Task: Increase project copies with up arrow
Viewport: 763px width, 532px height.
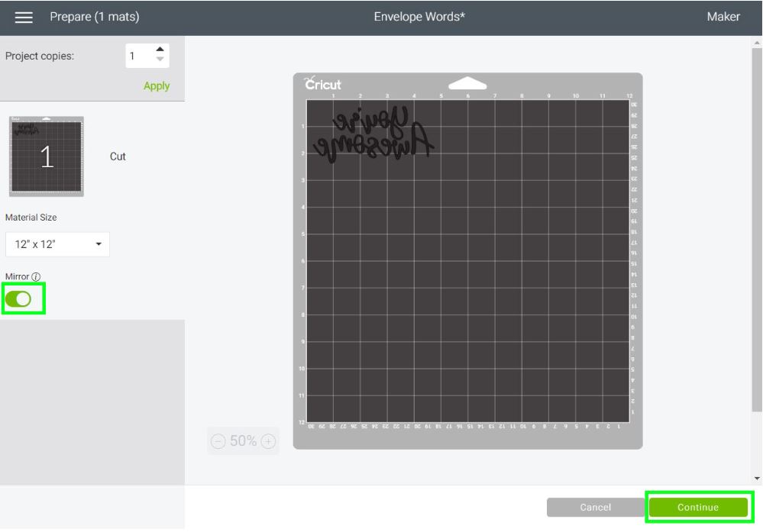Action: (160, 50)
